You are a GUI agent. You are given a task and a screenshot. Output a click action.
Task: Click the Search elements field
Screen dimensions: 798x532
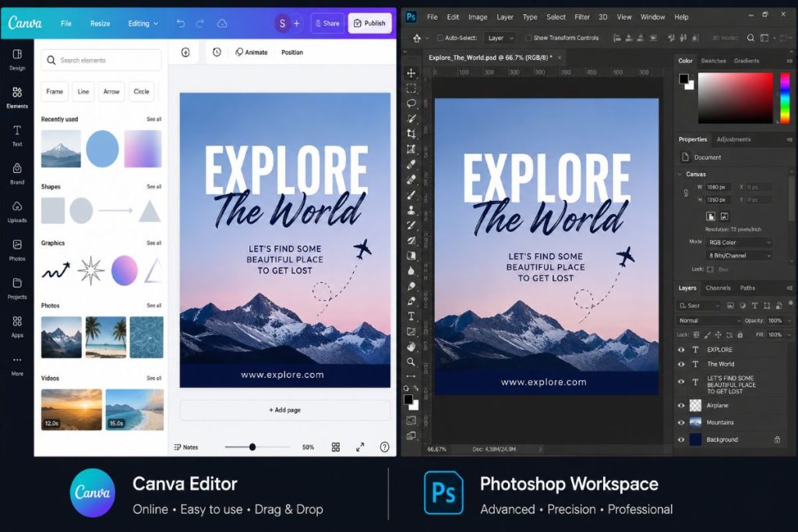(101, 60)
